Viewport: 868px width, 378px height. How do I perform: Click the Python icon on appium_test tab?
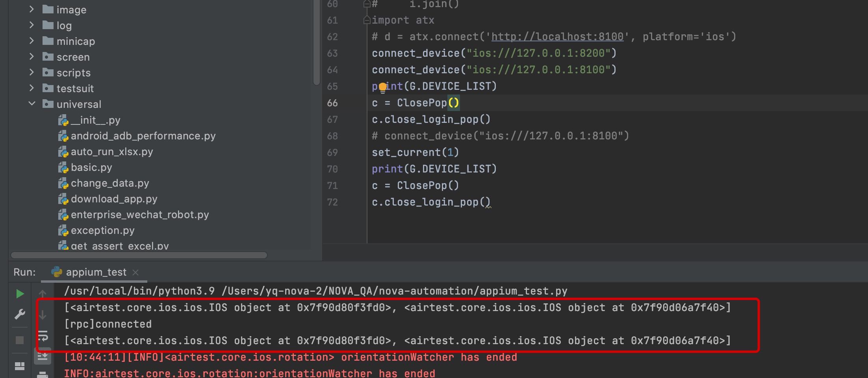pos(57,272)
